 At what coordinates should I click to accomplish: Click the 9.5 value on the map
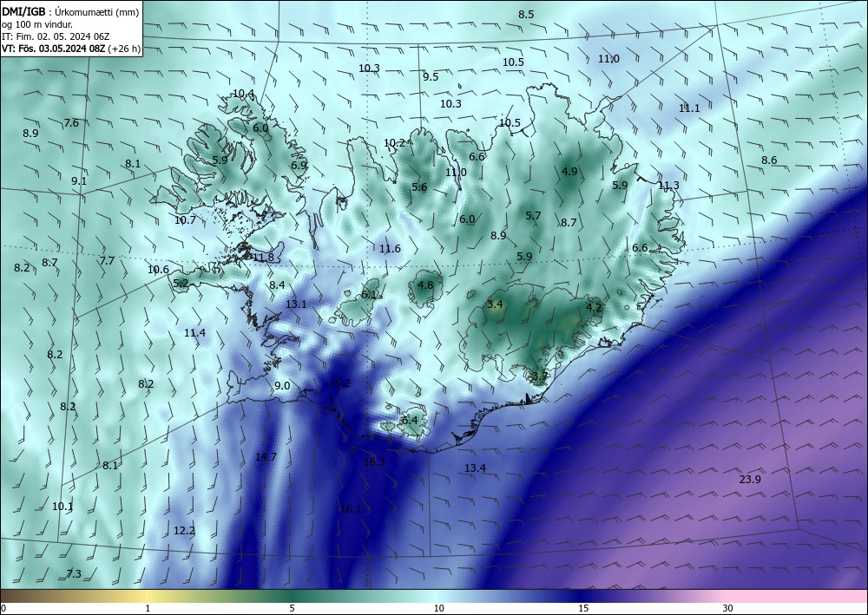(431, 77)
